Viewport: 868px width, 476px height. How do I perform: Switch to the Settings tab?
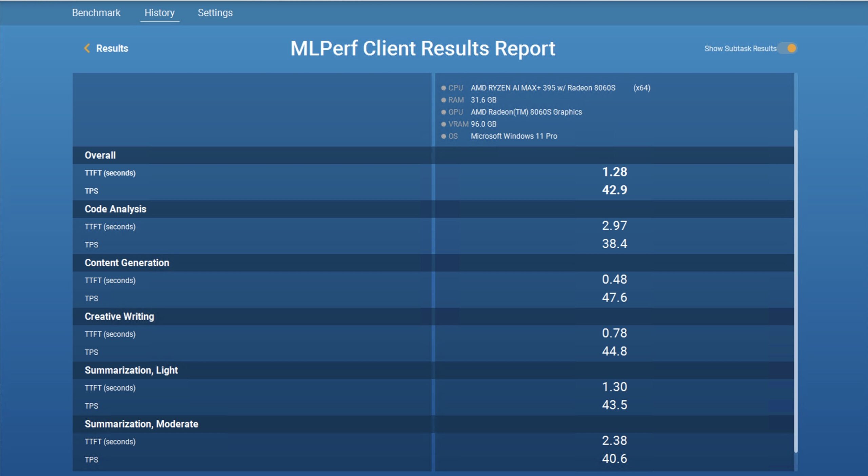(x=215, y=13)
